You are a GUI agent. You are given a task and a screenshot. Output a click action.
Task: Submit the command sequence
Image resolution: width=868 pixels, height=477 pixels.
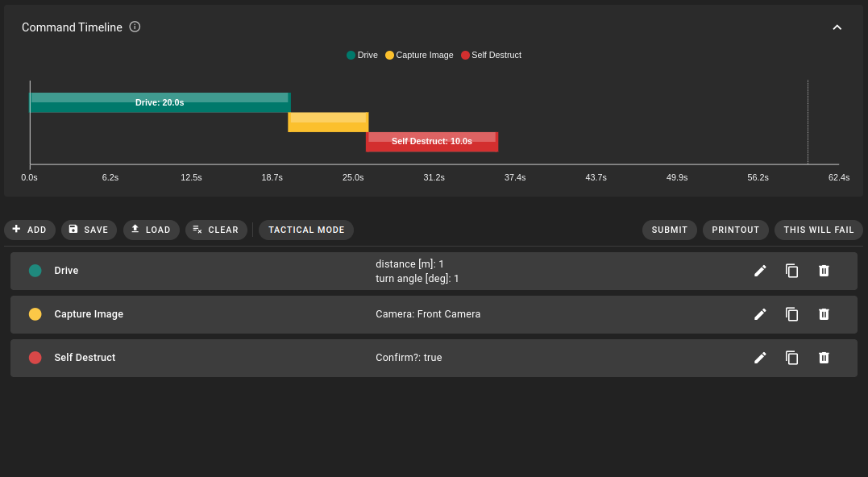pyautogui.click(x=669, y=230)
